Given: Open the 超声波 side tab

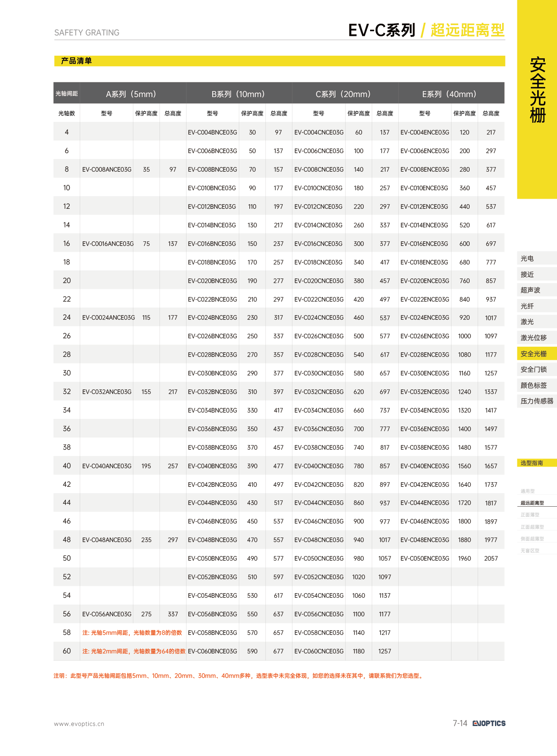Looking at the screenshot, I should pos(537,290).
